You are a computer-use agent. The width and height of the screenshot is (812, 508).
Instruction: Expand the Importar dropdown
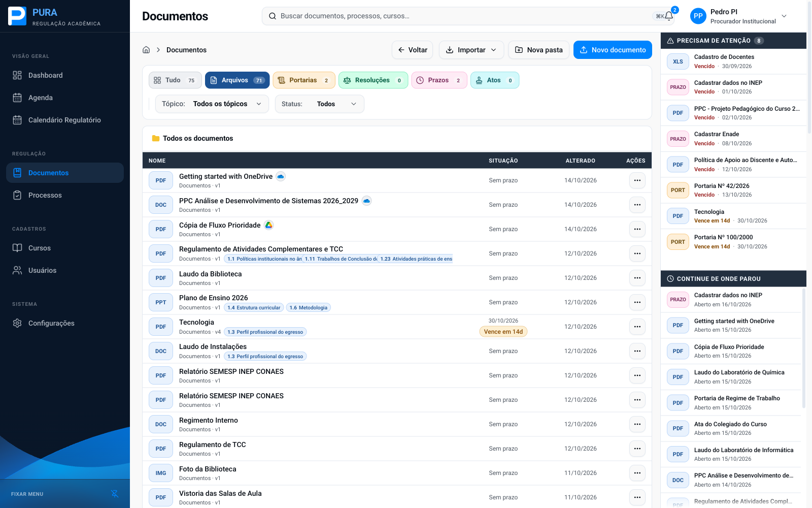471,50
